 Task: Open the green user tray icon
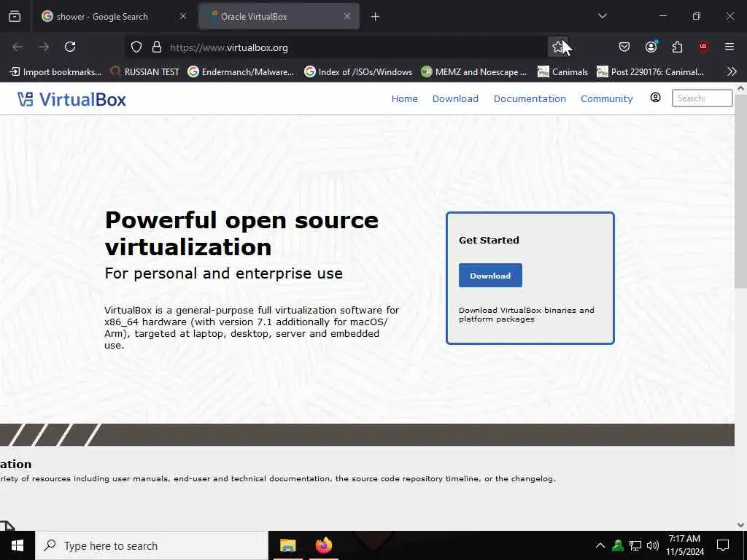click(618, 545)
